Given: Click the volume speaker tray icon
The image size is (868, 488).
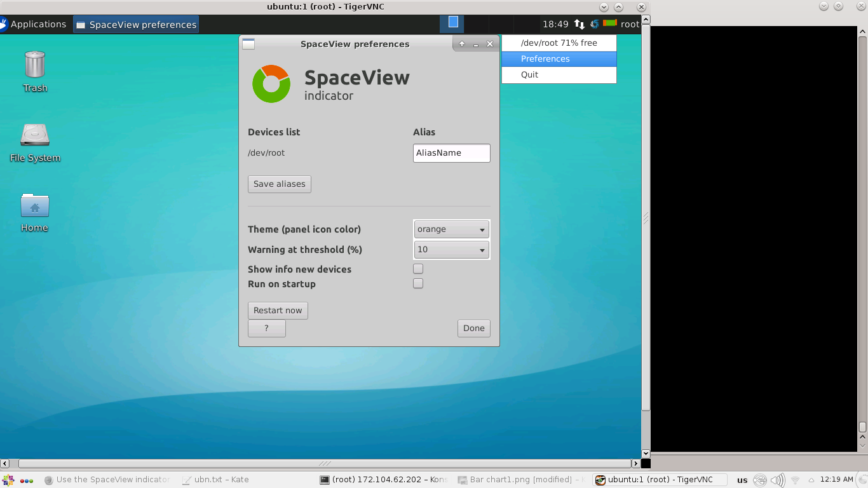Looking at the screenshot, I should tap(777, 480).
